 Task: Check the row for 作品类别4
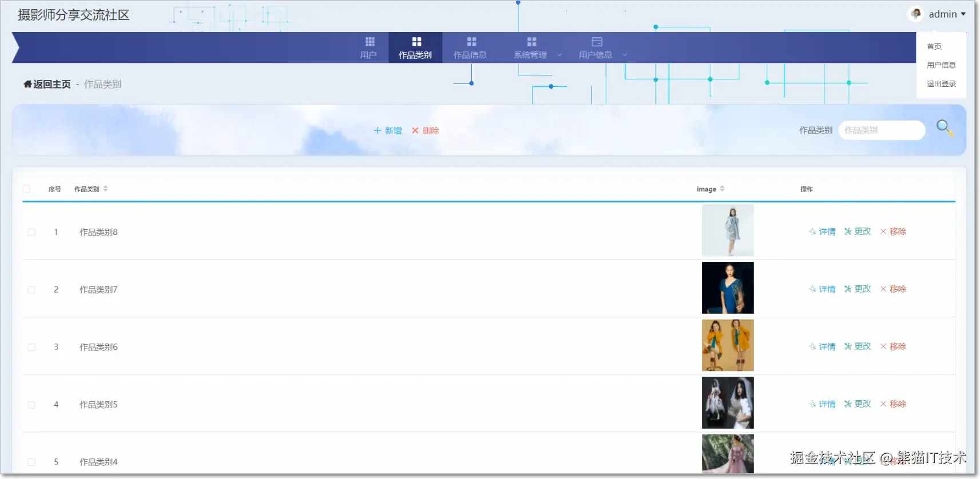tap(31, 462)
